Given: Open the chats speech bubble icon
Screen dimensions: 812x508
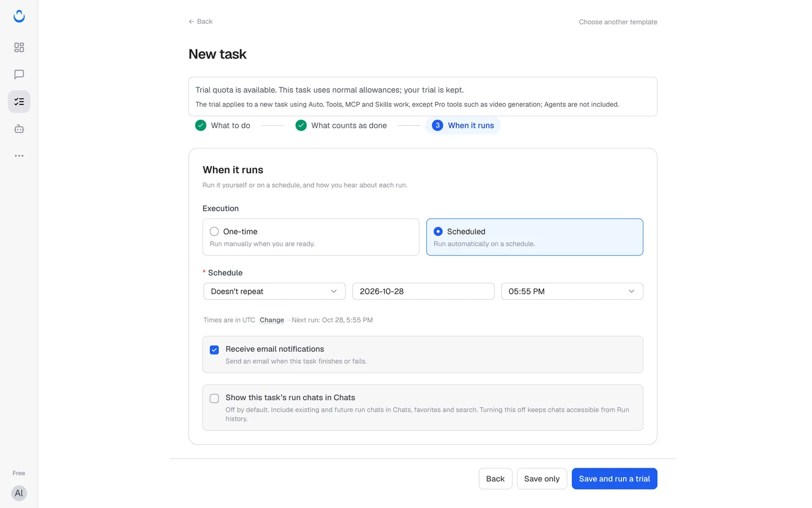Looking at the screenshot, I should [x=19, y=75].
